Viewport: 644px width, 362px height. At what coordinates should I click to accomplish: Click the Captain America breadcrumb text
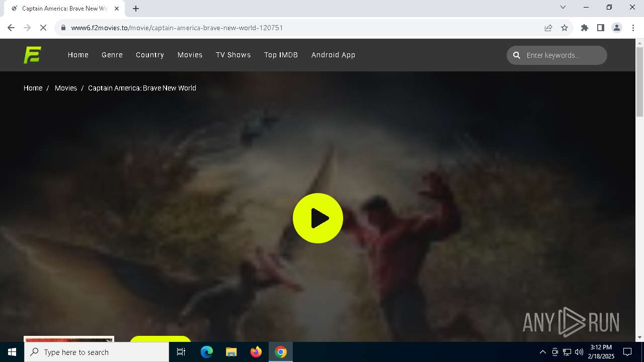[142, 88]
